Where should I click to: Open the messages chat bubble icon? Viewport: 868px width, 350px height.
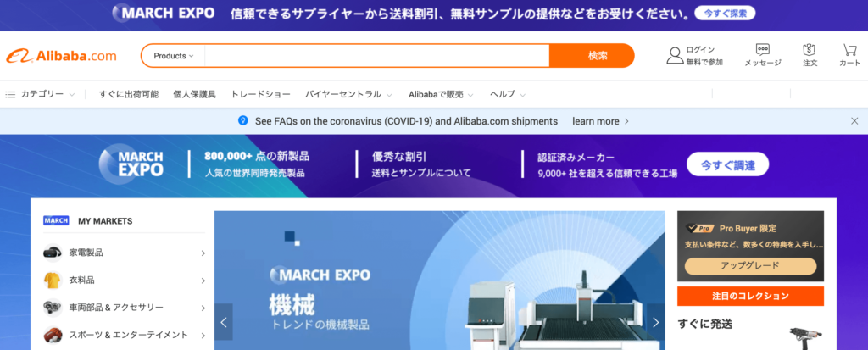click(x=763, y=49)
